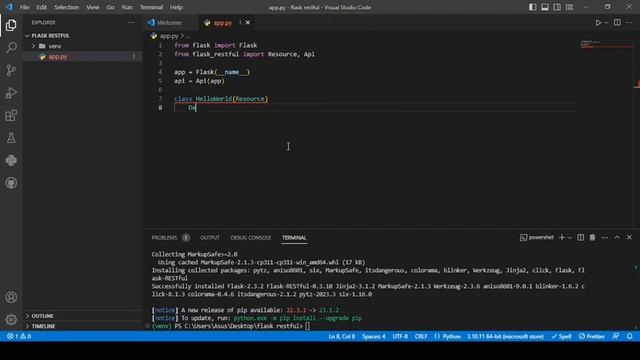Open Explorer Views and More Actions ellipsis
Screen dimensions: 640x360
(131, 23)
